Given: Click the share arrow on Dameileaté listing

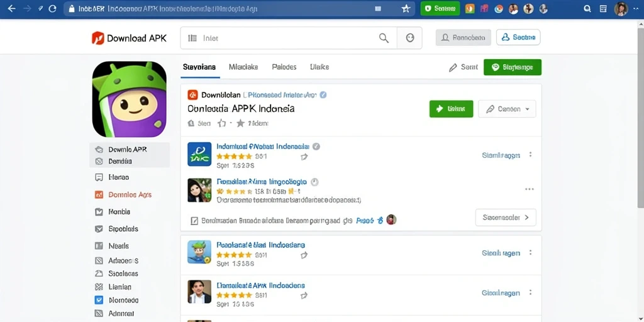Looking at the screenshot, I should coord(304,296).
